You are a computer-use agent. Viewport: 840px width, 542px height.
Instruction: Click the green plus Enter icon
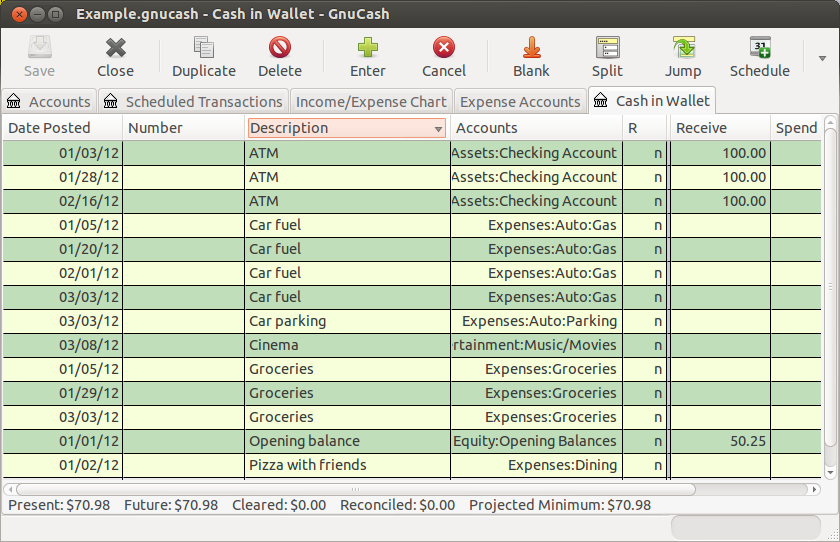368,47
